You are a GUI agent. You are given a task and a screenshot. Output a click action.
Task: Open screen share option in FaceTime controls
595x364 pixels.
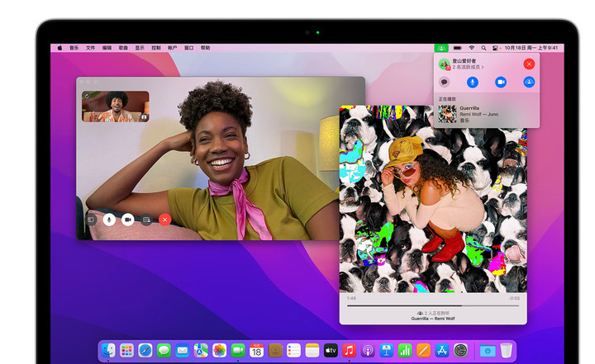coord(146,220)
